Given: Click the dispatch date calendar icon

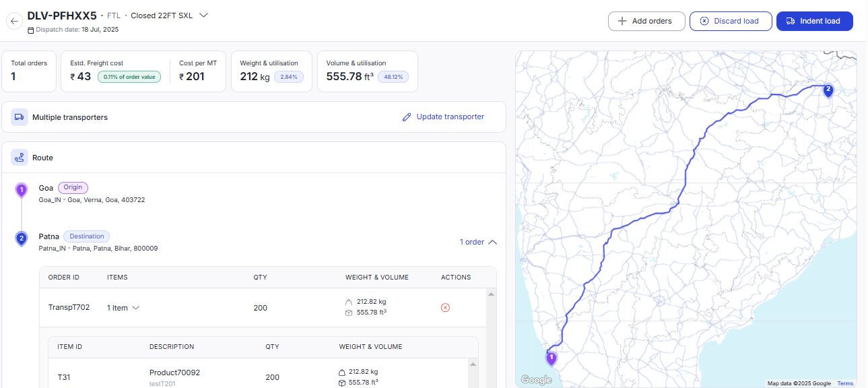Looking at the screenshot, I should click(x=30, y=30).
